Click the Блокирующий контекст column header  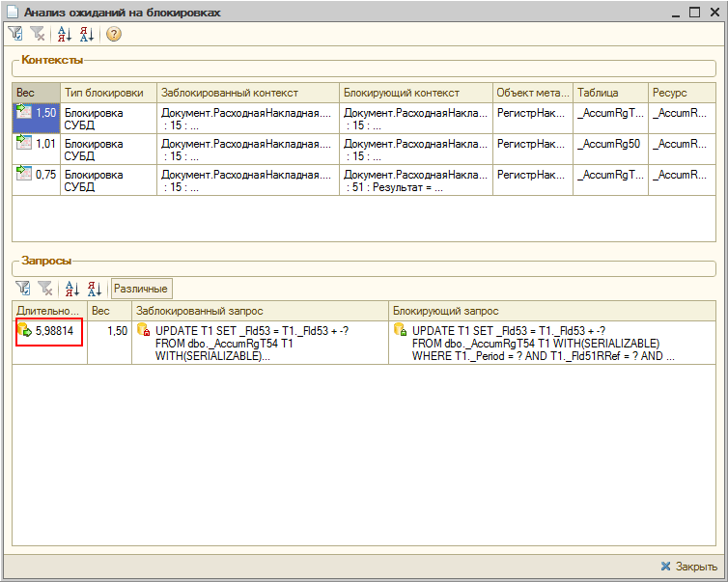(416, 93)
